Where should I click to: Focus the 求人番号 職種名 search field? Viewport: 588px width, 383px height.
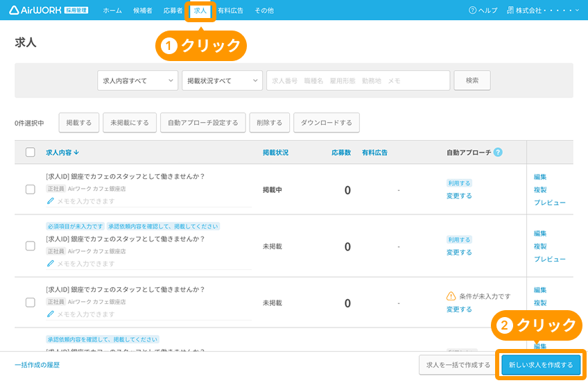[x=358, y=80]
